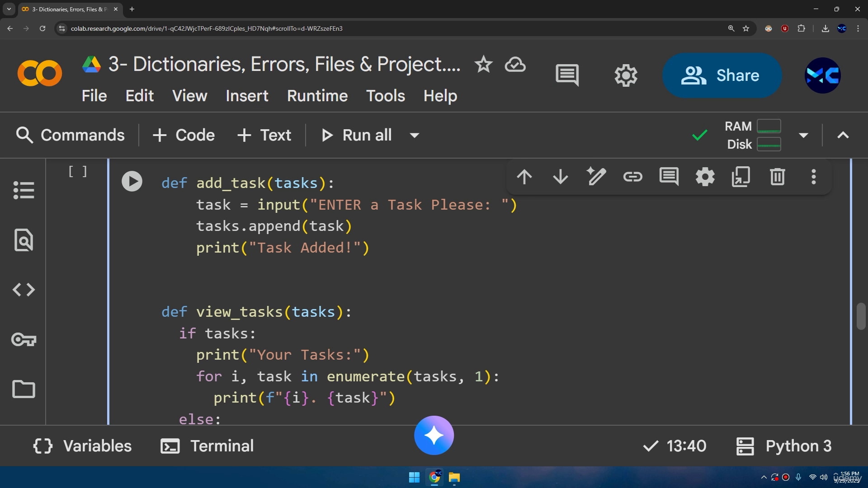This screenshot has width=868, height=488.
Task: Click the Share button
Action: 722,75
